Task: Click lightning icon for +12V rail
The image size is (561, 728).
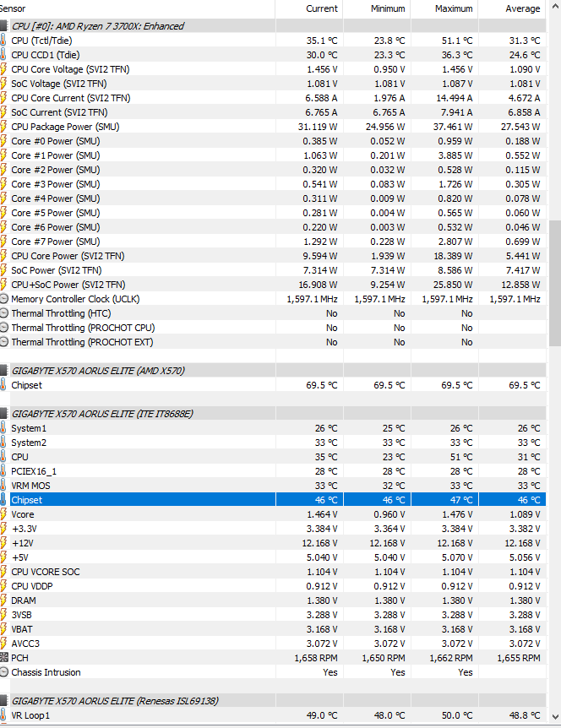Action: (3, 543)
